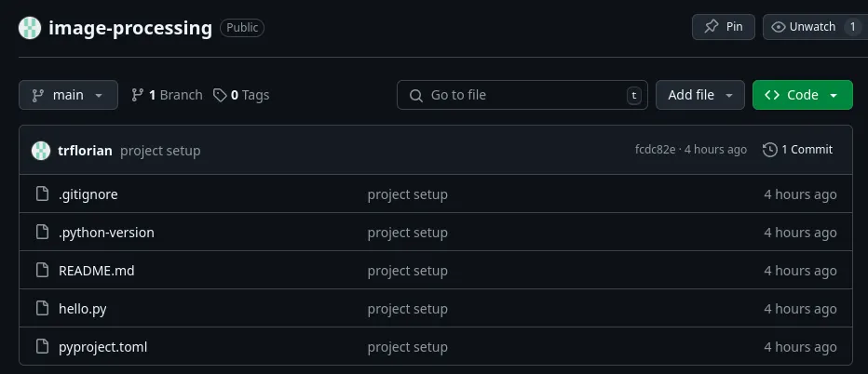The height and width of the screenshot is (374, 868).
Task: Click trflorian's avatar in the commit row
Action: pos(41,150)
